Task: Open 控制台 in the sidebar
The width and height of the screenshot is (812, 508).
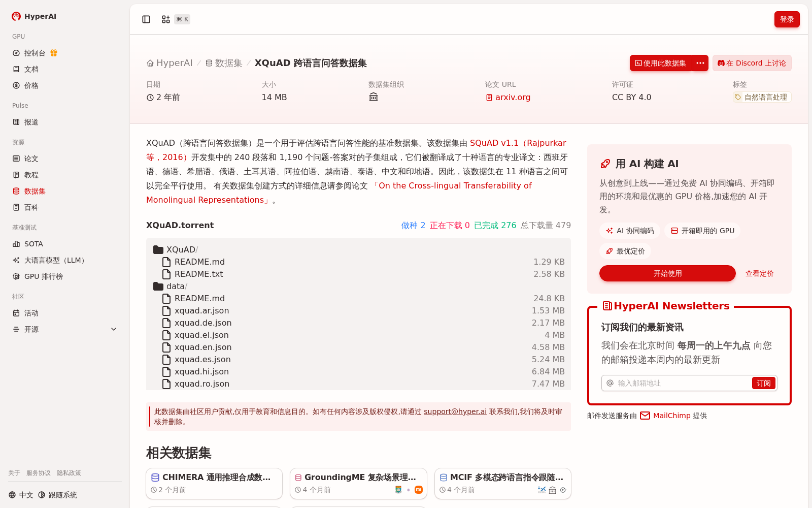Action: [x=35, y=53]
